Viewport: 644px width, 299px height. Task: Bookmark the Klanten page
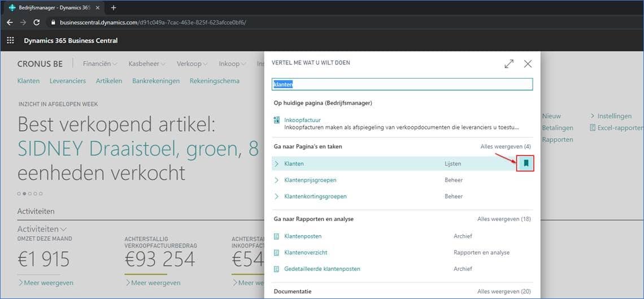click(526, 163)
